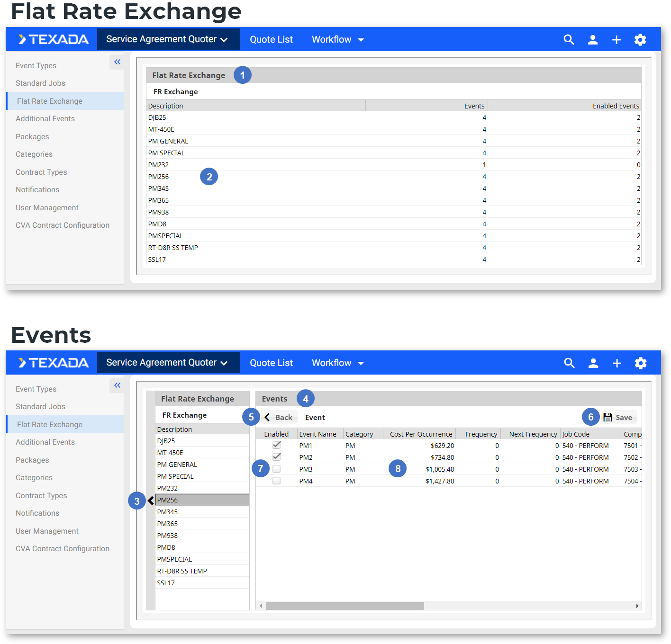
Task: Expand the Service Agreement Quoter dropdown
Action: (x=168, y=39)
